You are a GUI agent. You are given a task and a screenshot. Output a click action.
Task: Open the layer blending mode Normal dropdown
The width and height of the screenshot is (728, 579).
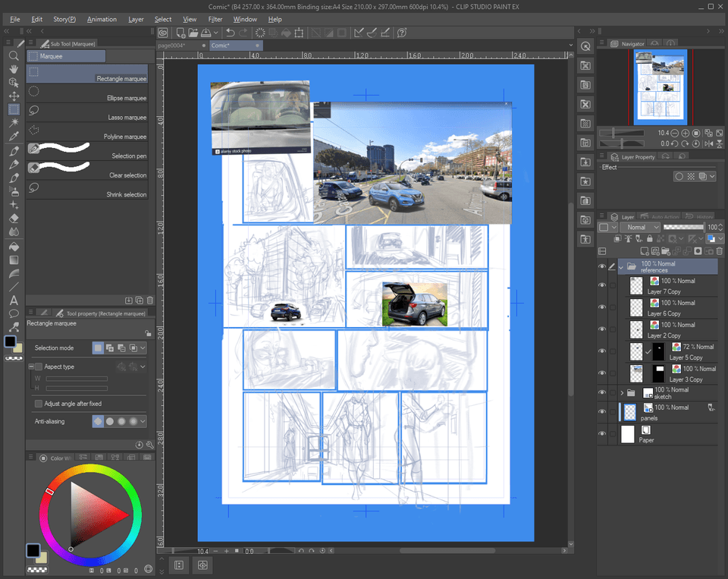click(639, 227)
